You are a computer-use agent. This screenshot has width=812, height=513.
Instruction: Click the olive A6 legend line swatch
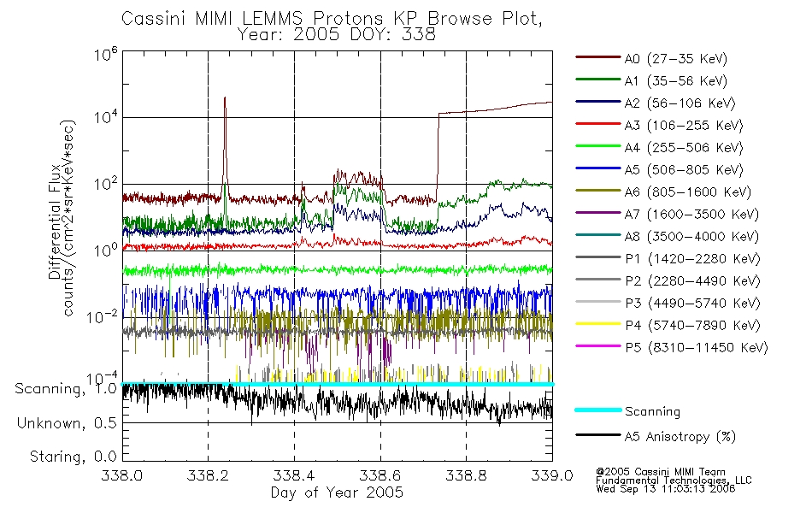click(x=598, y=191)
